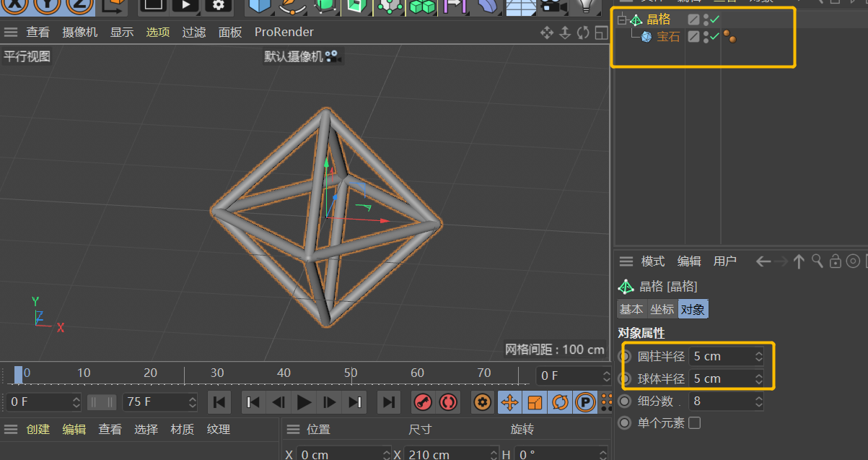The image size is (868, 460).
Task: Open the 用户 attribute manager menu
Action: tap(725, 261)
